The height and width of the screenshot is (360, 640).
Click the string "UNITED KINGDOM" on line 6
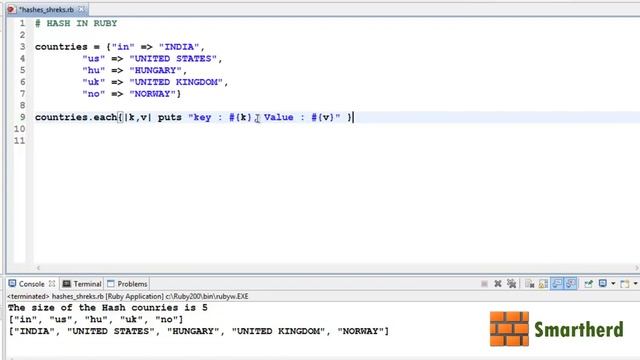pos(176,82)
